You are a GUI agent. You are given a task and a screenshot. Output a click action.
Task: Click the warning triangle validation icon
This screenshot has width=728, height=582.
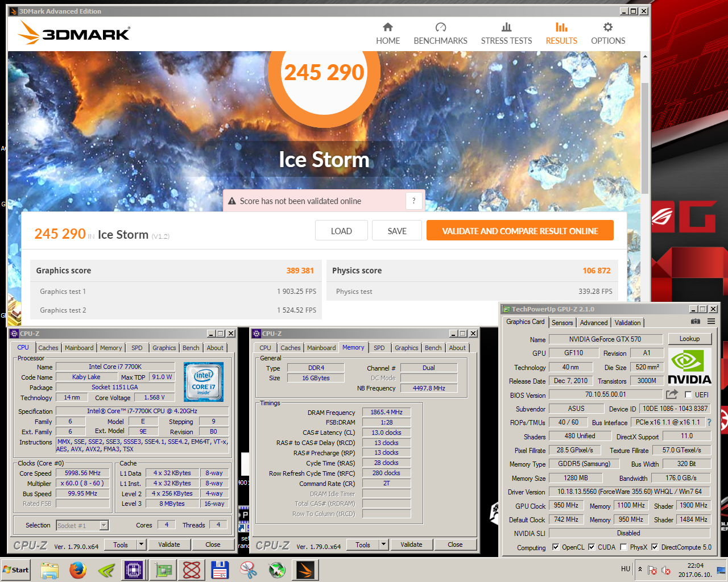[x=232, y=201]
